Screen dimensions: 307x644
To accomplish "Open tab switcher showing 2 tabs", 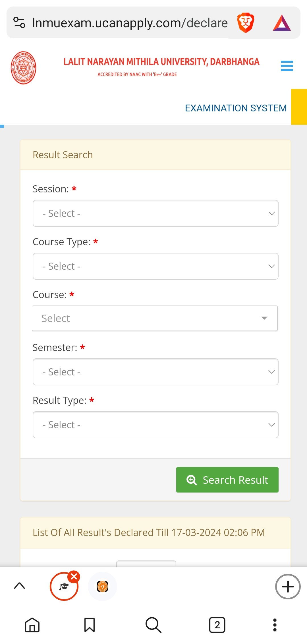I will (x=217, y=625).
